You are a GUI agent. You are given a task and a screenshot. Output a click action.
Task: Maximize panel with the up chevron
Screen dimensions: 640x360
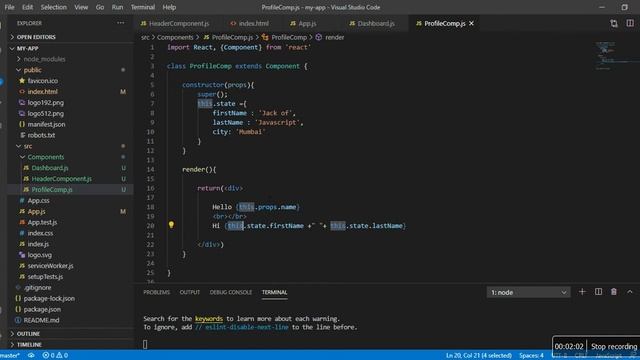click(x=630, y=292)
